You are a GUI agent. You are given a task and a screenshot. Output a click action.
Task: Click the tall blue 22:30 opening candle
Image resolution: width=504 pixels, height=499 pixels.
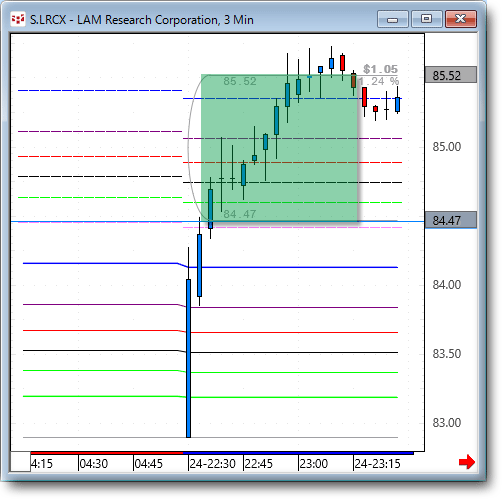(189, 358)
